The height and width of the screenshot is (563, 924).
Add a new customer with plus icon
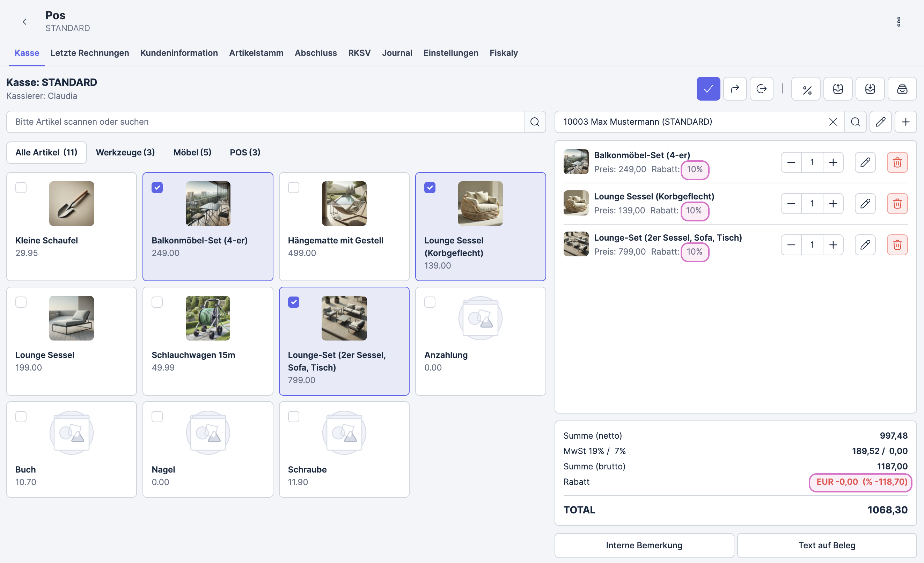(905, 122)
